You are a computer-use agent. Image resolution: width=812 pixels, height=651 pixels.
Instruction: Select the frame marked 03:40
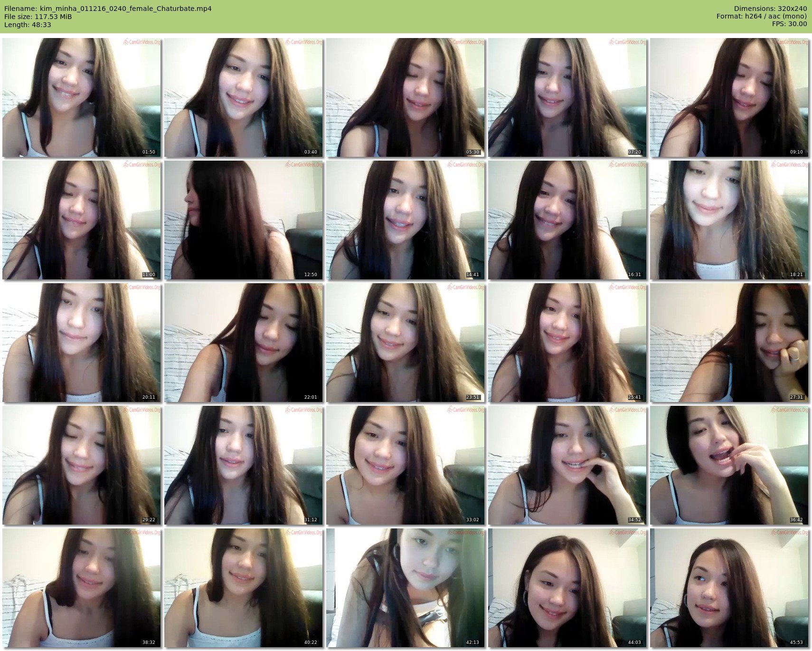(x=244, y=97)
